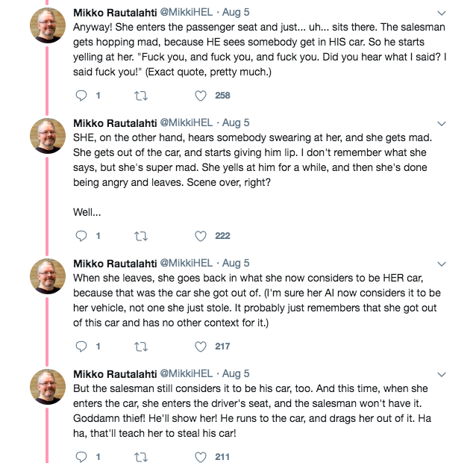Like the tweet showing 211 likes
Viewport: 476px width, 463px height.
tap(200, 457)
